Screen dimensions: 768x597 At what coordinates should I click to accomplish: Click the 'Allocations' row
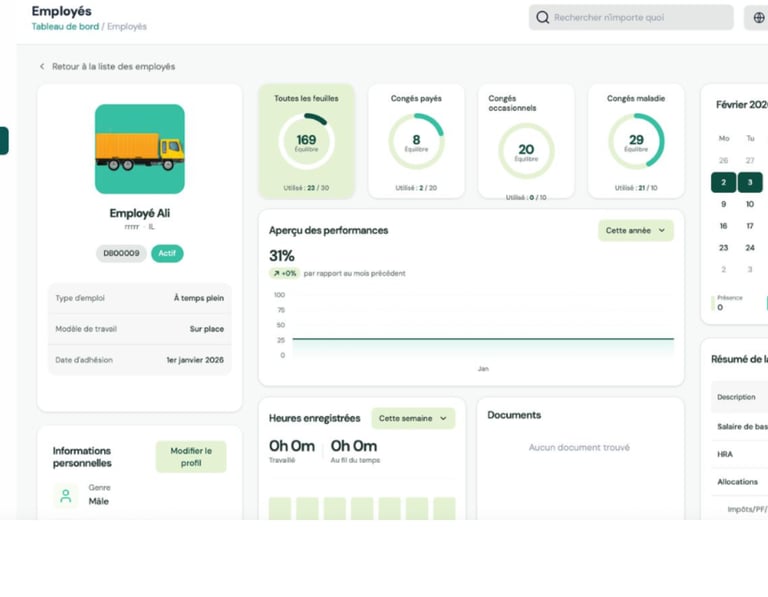740,482
